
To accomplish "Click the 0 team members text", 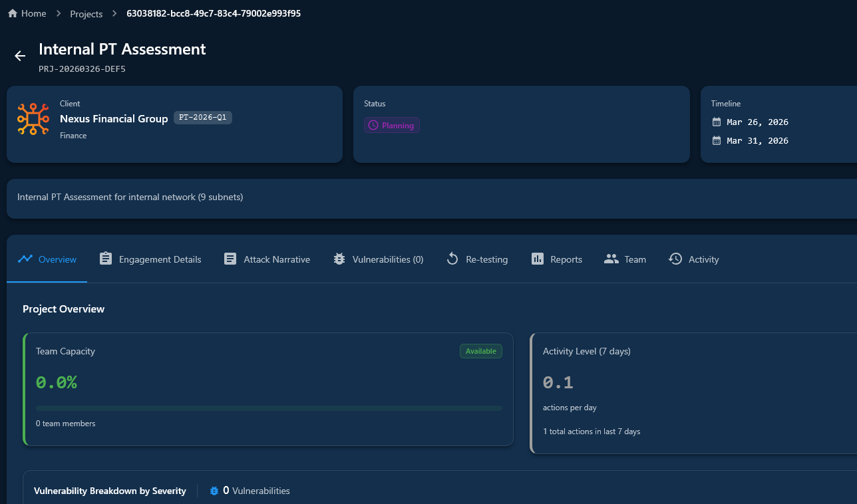I will click(66, 424).
